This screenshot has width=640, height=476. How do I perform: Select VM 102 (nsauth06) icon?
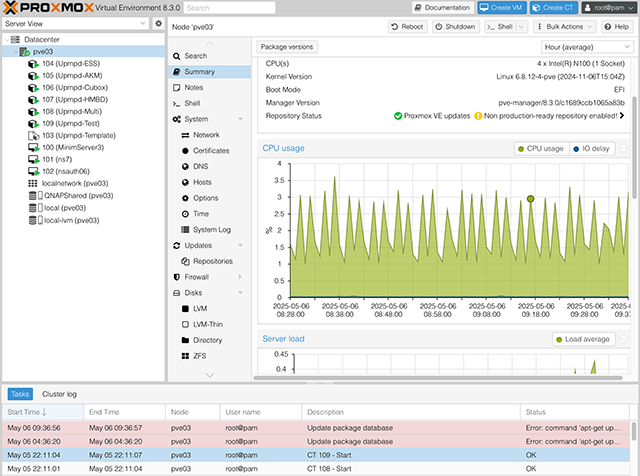[x=33, y=171]
